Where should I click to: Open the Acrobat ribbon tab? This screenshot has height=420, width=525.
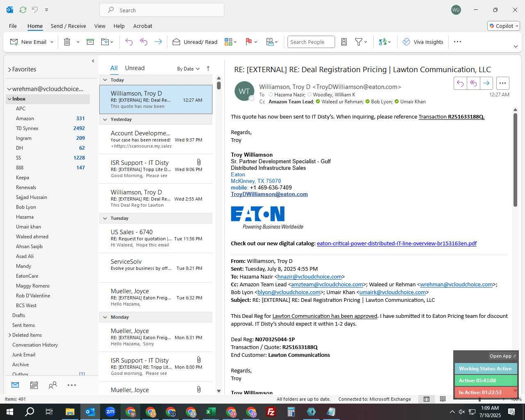point(143,26)
